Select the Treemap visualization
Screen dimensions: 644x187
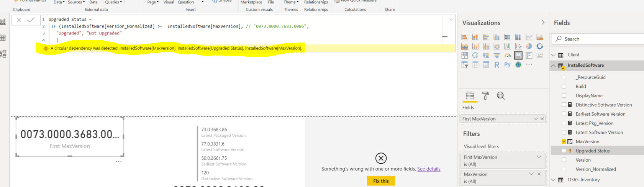pyautogui.click(x=464, y=55)
